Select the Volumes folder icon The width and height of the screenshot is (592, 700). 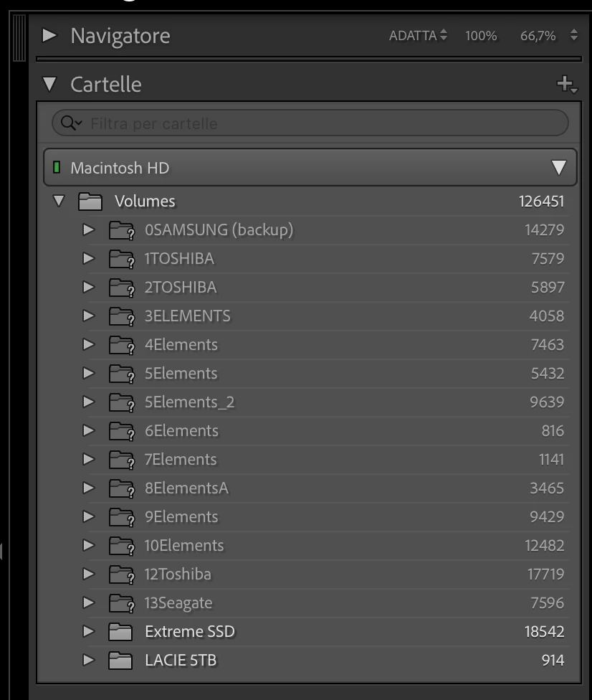[90, 202]
